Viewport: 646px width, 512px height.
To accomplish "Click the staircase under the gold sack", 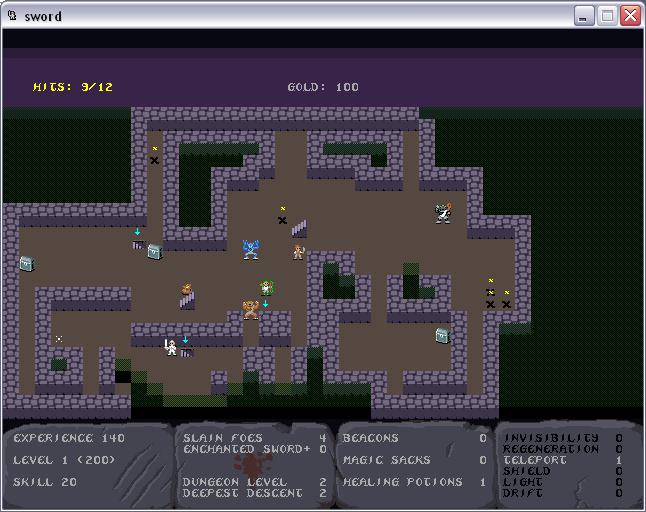I will coord(187,301).
